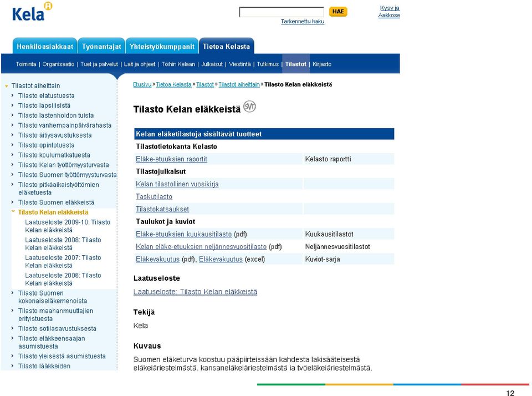Open the Taskutilasto link
Image resolution: width=532 pixels, height=396 pixels.
coord(154,197)
